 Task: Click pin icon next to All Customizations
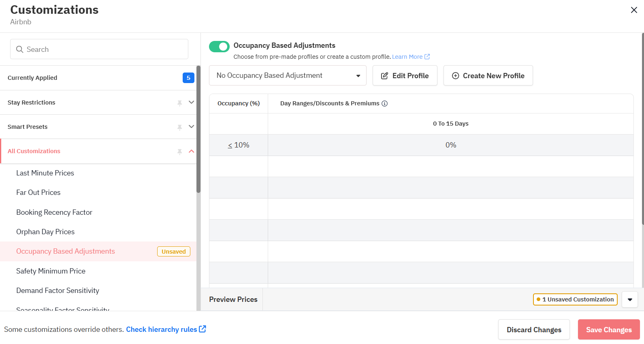[179, 152]
